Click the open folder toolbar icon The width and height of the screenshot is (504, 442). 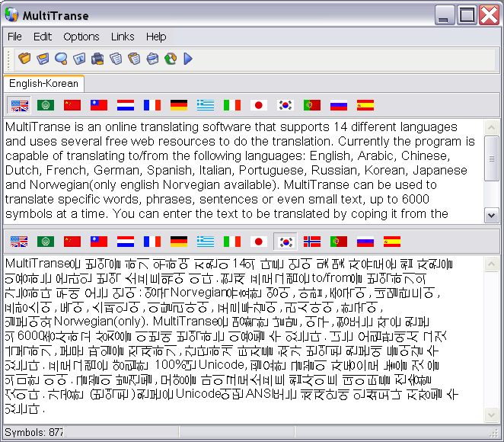click(24, 59)
